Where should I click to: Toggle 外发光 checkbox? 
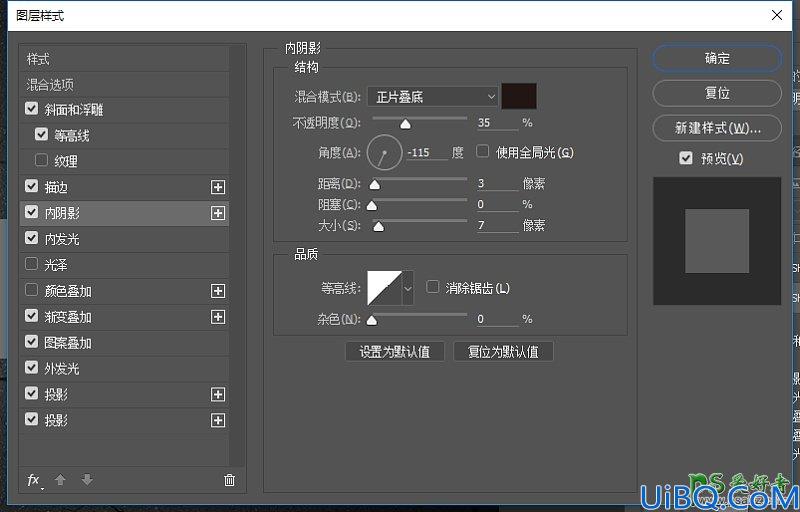click(x=32, y=367)
